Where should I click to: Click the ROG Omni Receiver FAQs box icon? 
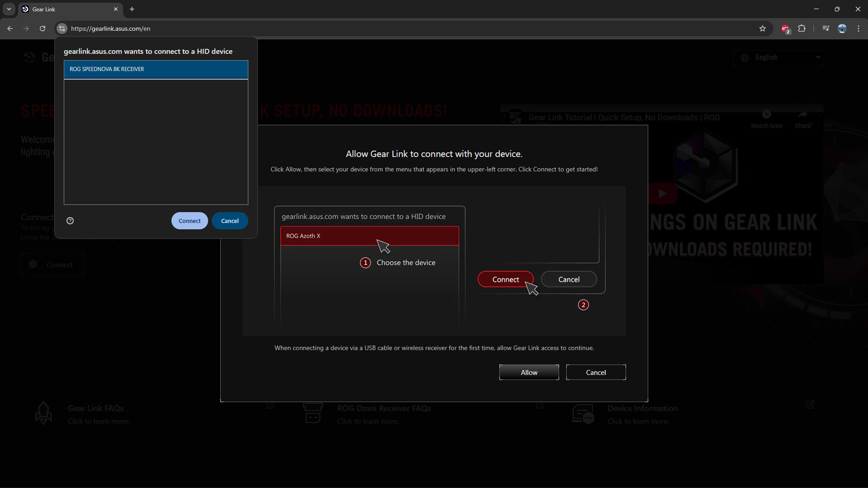(x=313, y=413)
